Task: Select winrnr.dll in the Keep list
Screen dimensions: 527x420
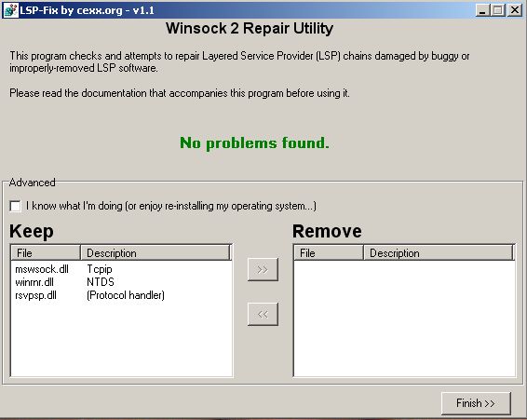Action: 34,282
